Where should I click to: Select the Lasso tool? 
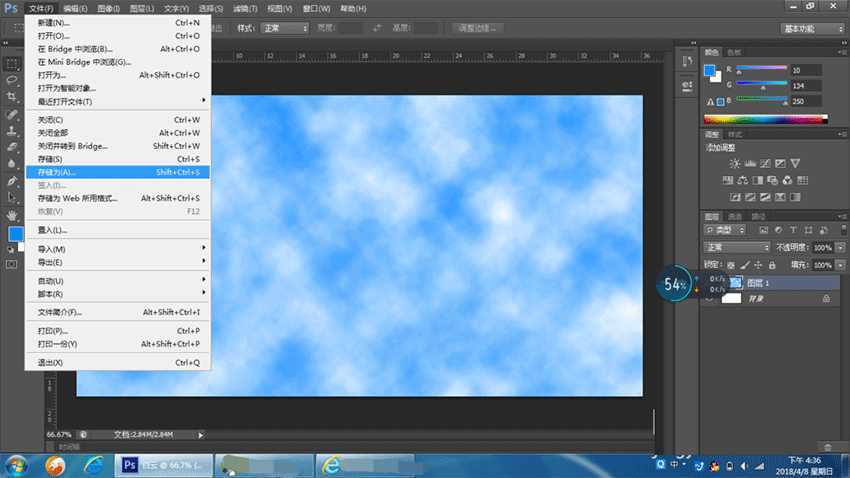click(x=12, y=79)
